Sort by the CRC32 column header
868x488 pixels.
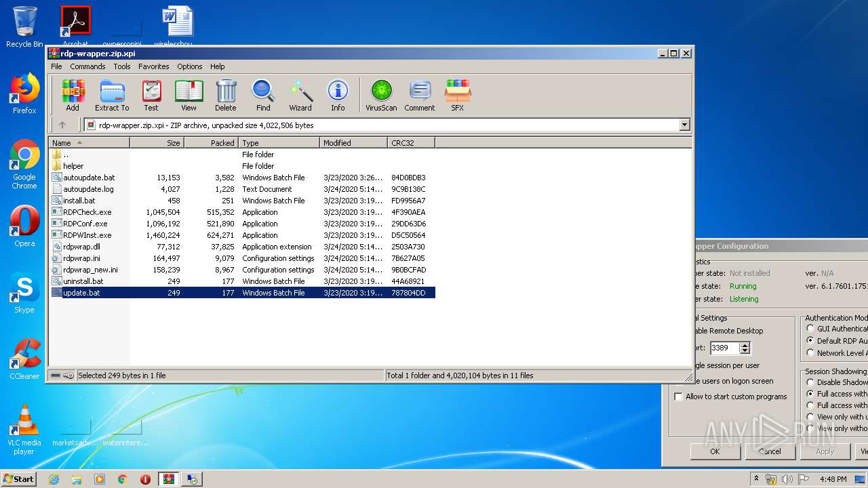point(411,143)
